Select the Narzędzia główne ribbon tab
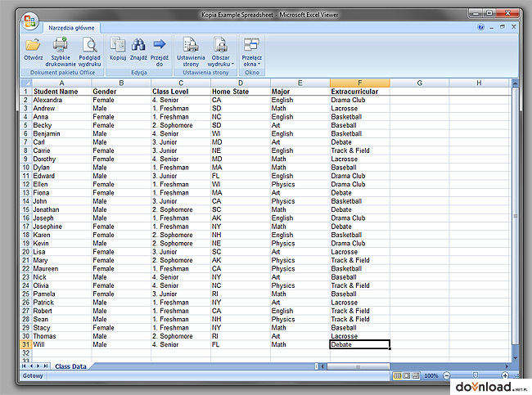532x395 pixels. coord(71,28)
